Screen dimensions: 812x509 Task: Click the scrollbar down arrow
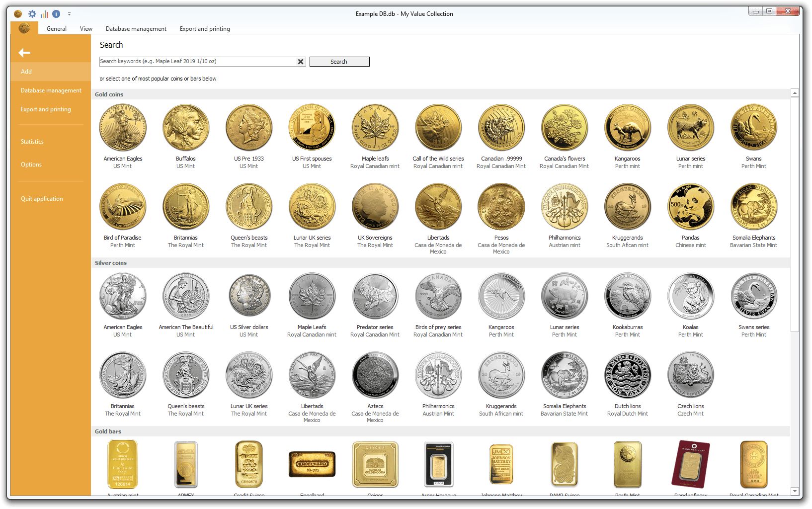pyautogui.click(x=795, y=491)
